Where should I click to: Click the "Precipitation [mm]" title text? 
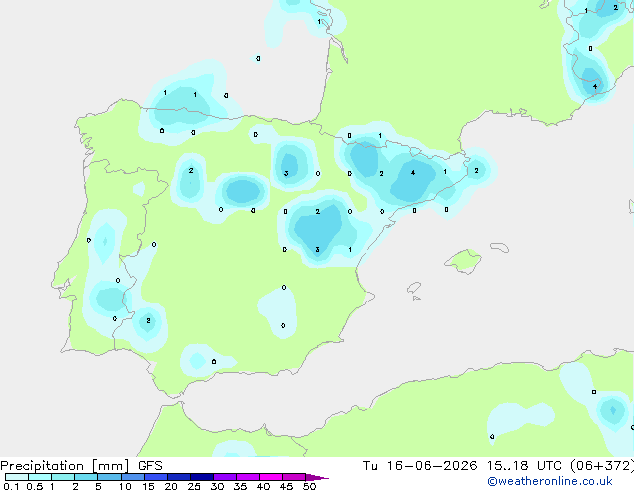tap(65, 466)
